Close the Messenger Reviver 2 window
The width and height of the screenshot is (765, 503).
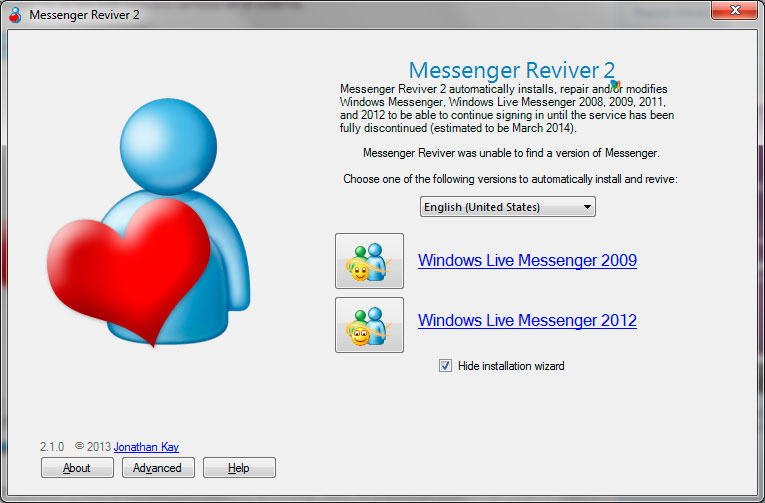tap(735, 10)
